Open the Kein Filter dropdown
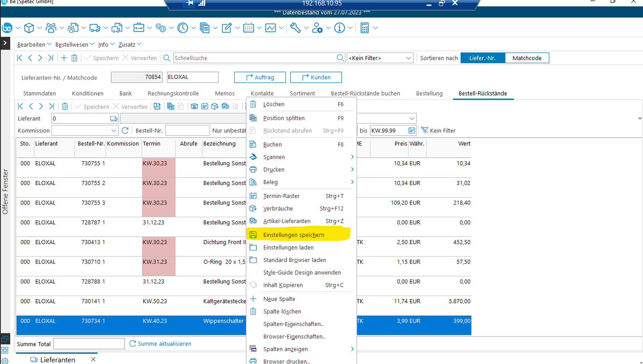 (x=380, y=58)
